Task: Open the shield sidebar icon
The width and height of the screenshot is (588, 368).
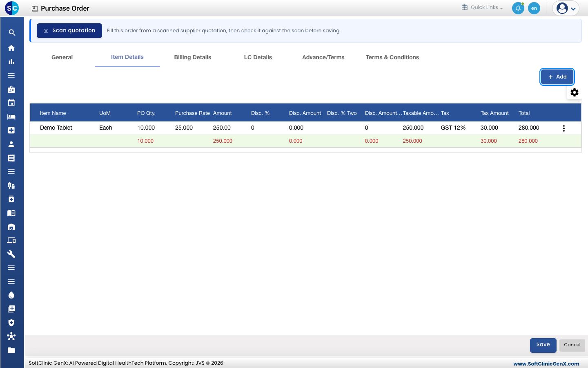Action: click(11, 323)
